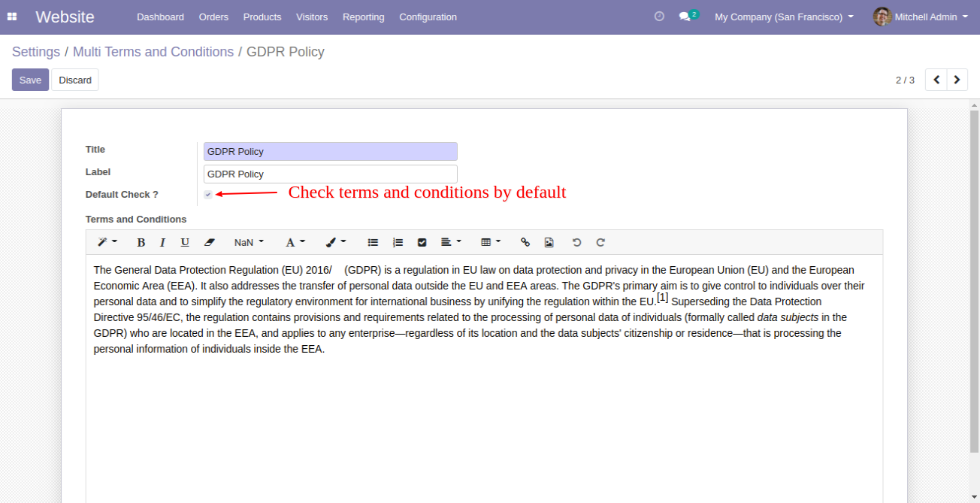980x503 pixels.
Task: Open the font color A dropdown
Action: click(295, 242)
